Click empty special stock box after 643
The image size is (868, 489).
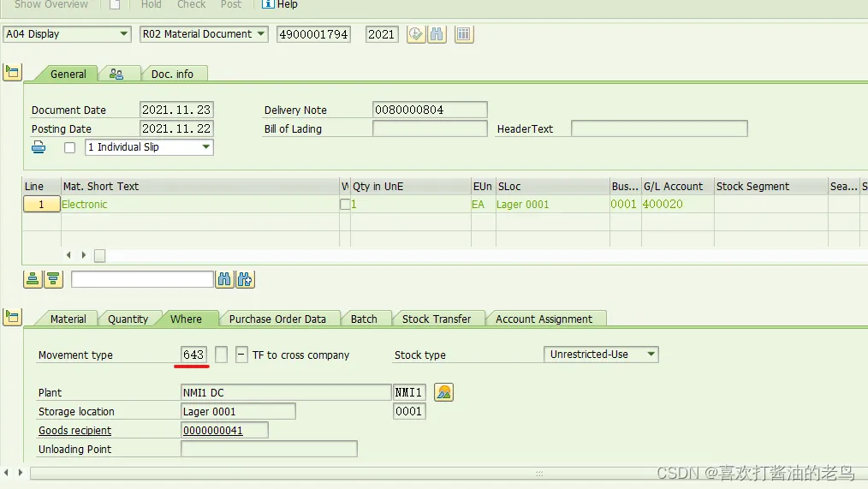(221, 355)
